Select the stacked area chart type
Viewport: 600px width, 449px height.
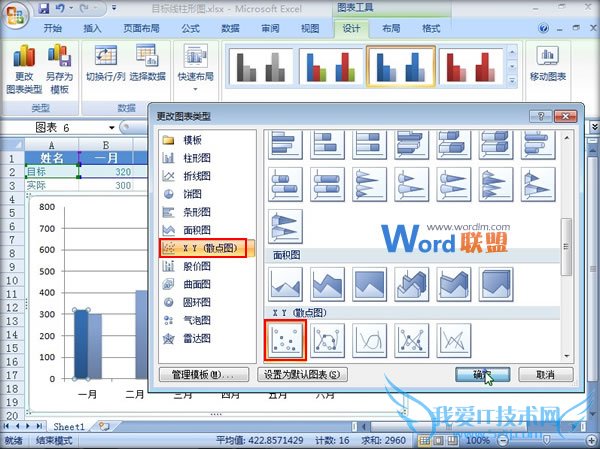pyautogui.click(x=327, y=284)
